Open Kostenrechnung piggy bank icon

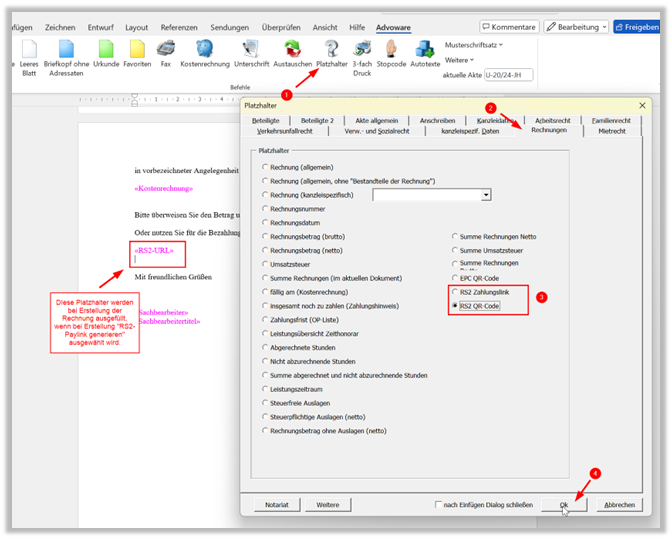tap(205, 48)
